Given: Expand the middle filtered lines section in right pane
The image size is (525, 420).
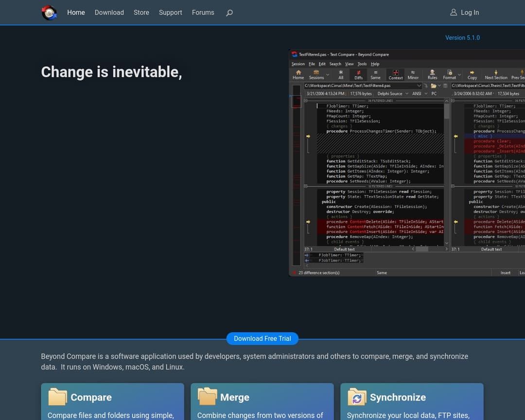Looking at the screenshot, I should point(453,186).
